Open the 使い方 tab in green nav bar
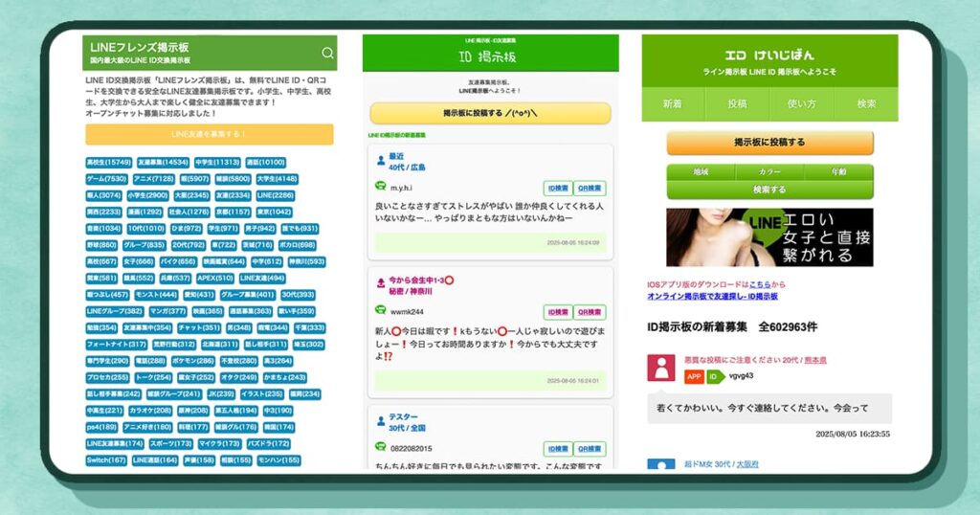Viewport: 980px width, 515px height. click(x=801, y=103)
